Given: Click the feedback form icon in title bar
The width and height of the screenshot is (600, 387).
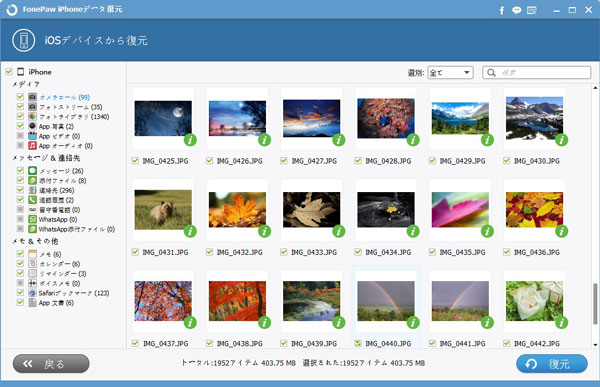Looking at the screenshot, I should click(x=532, y=10).
